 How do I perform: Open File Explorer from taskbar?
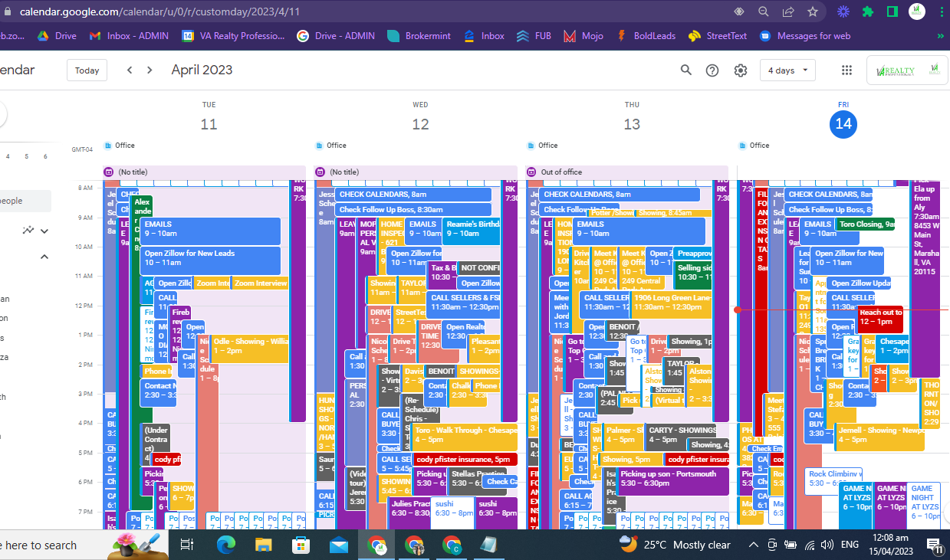pyautogui.click(x=264, y=545)
